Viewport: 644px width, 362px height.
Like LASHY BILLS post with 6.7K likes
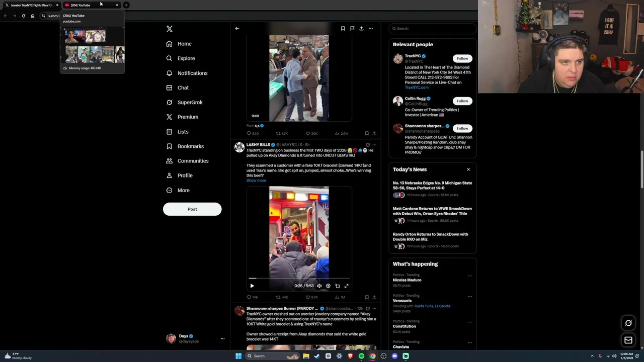311,297
